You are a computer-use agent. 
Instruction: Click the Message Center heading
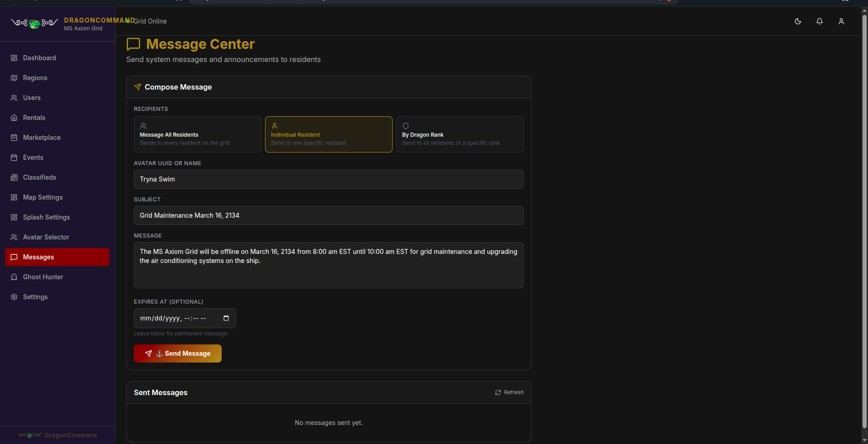[x=200, y=44]
